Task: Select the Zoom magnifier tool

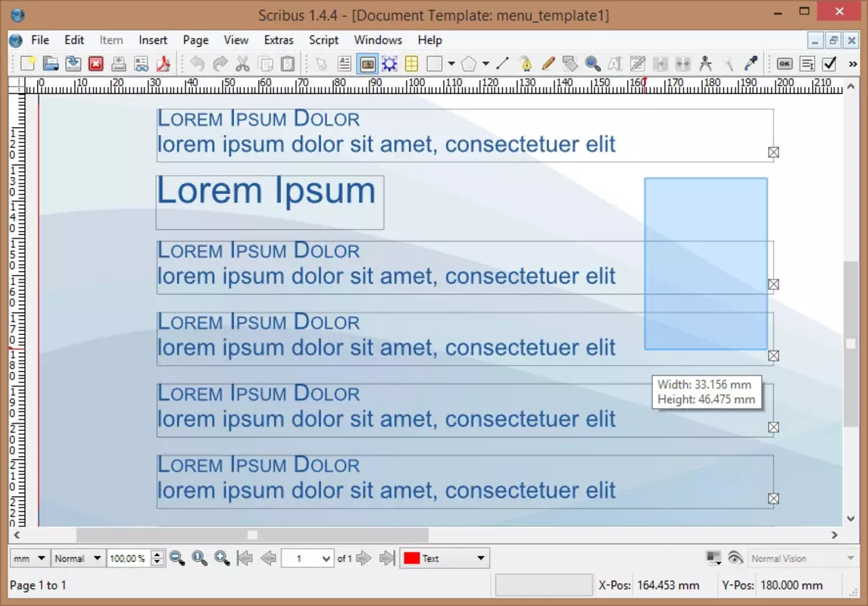Action: [593, 64]
